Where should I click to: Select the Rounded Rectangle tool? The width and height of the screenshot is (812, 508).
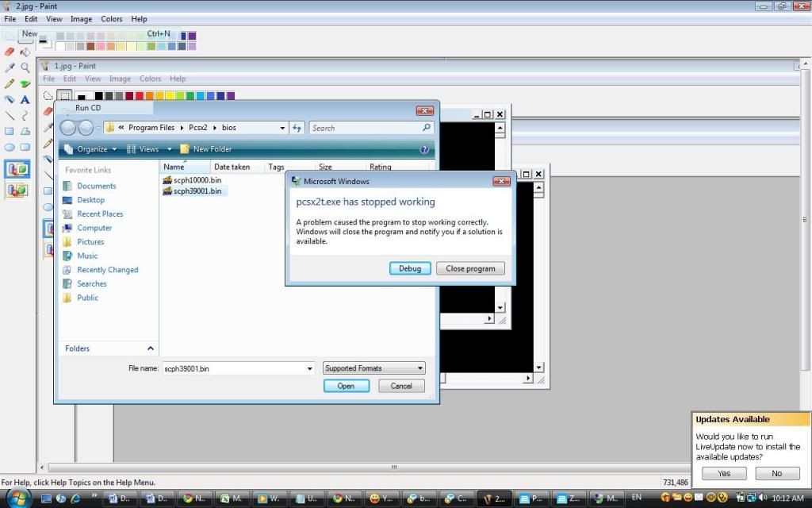tap(25, 147)
